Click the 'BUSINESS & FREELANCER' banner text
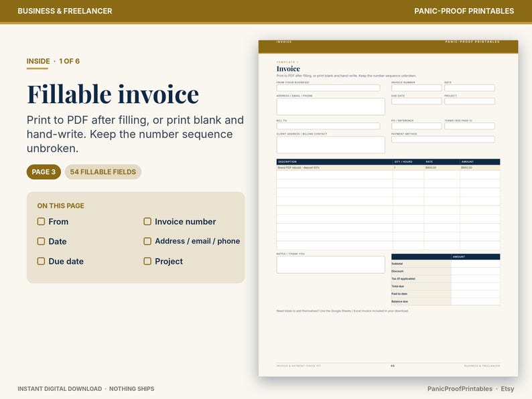532x399 pixels. coord(65,11)
